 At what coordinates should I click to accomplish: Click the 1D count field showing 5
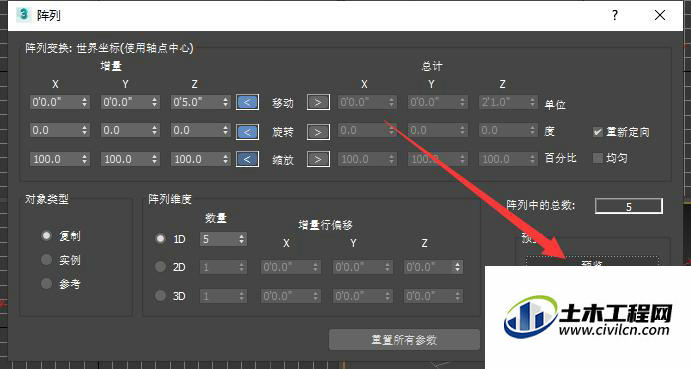click(x=223, y=239)
